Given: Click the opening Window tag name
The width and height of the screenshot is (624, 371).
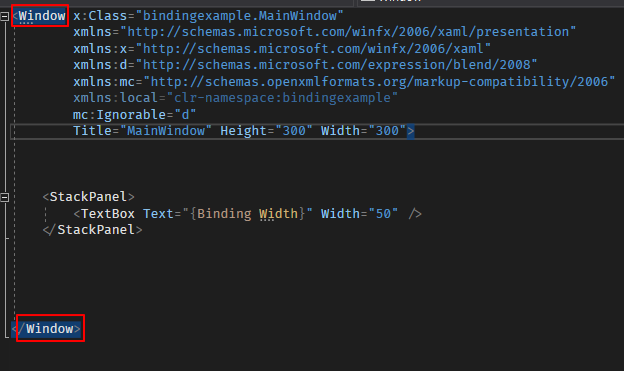Looking at the screenshot, I should coord(42,16).
